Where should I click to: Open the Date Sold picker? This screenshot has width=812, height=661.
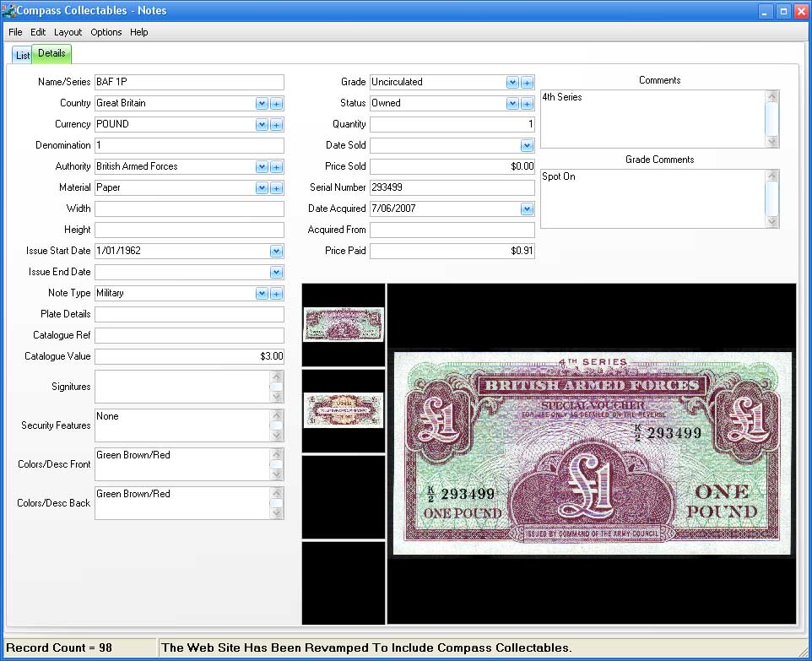[528, 145]
